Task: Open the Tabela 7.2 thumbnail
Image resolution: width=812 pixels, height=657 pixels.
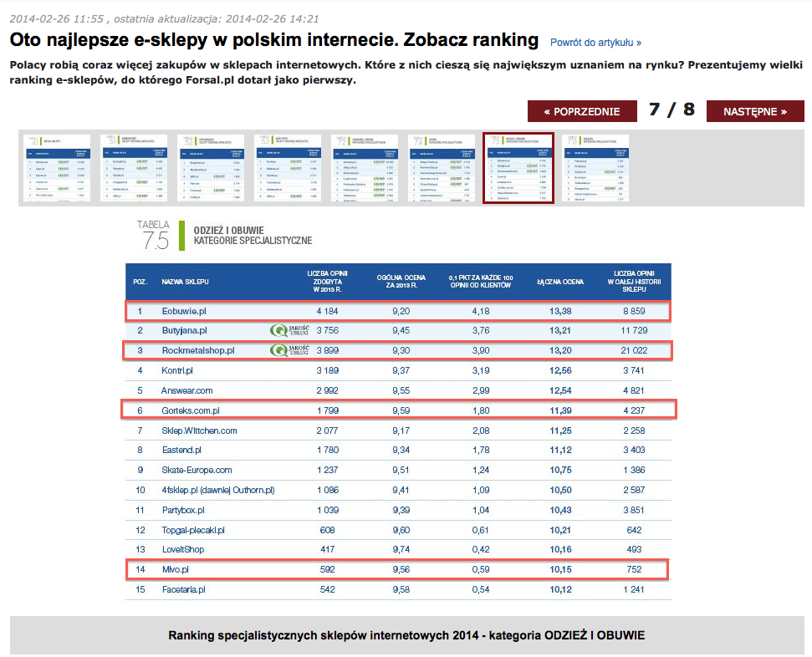Action: coord(365,168)
